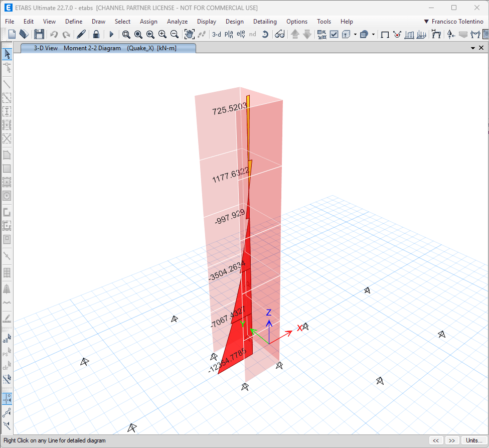Select draw rectangular floor tool
489x448 pixels.
click(7, 169)
